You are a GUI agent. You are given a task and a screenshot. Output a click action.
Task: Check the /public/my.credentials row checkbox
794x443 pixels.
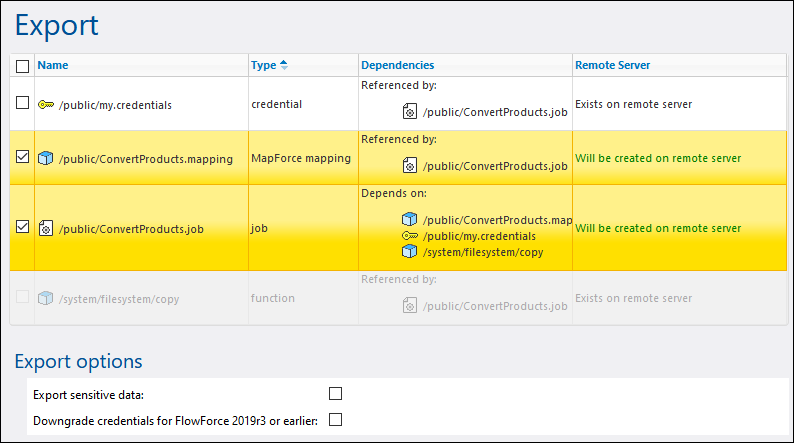(x=23, y=103)
